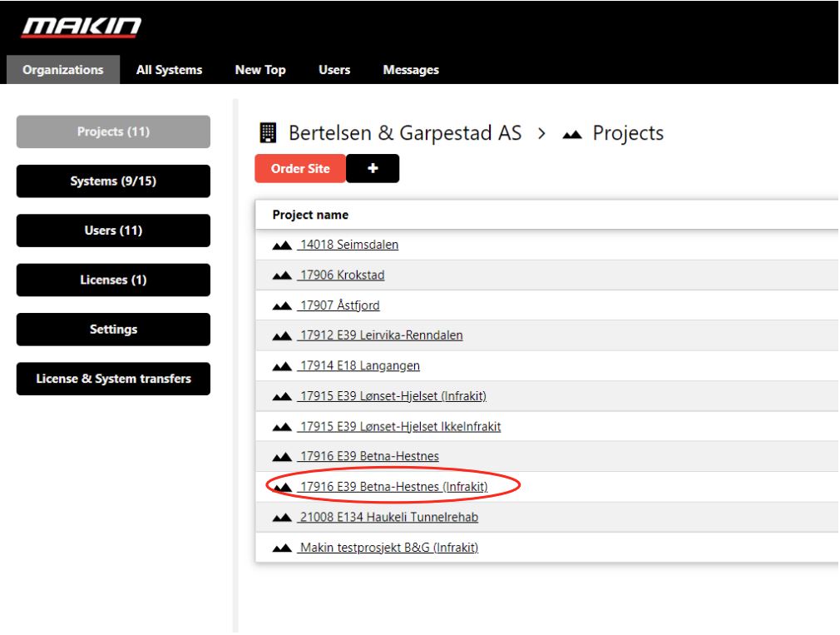Open project 17914 E18 Langangen
840x635 pixels.
tap(360, 366)
